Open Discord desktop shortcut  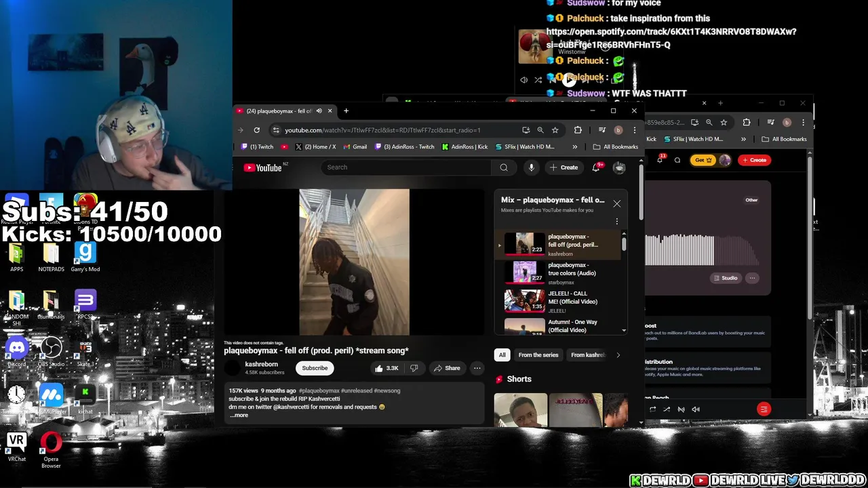point(16,352)
